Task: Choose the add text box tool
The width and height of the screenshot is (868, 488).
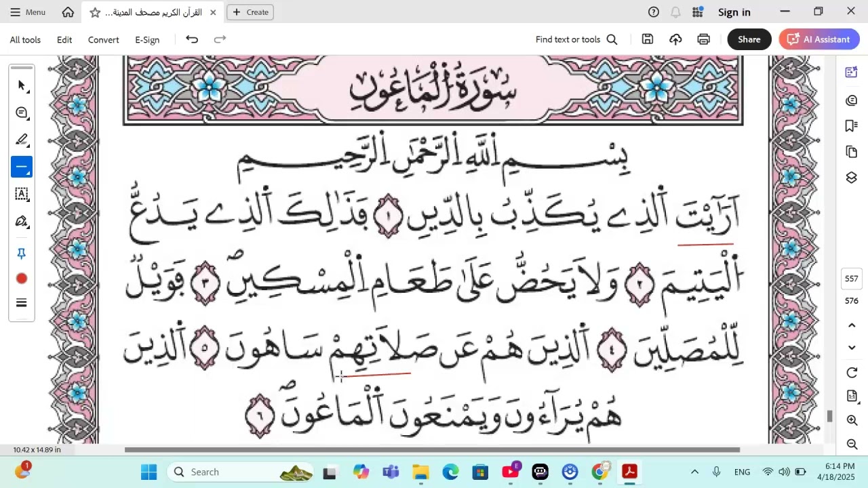Action: click(22, 194)
